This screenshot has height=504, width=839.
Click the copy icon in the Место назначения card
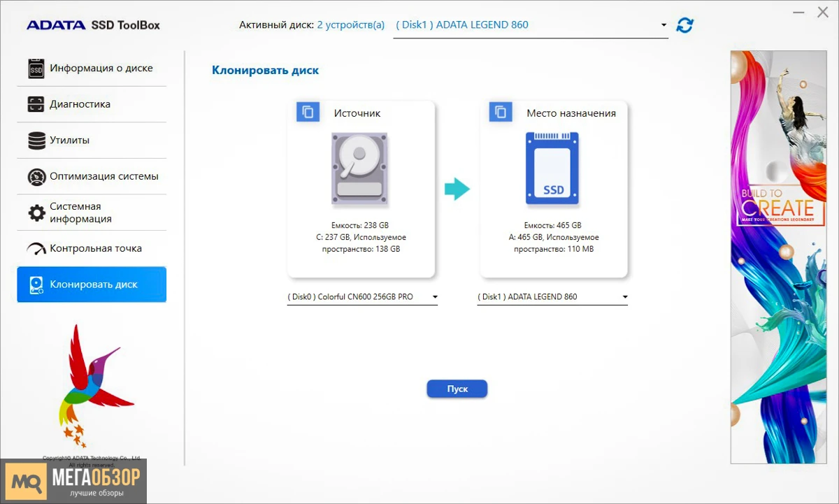point(500,112)
